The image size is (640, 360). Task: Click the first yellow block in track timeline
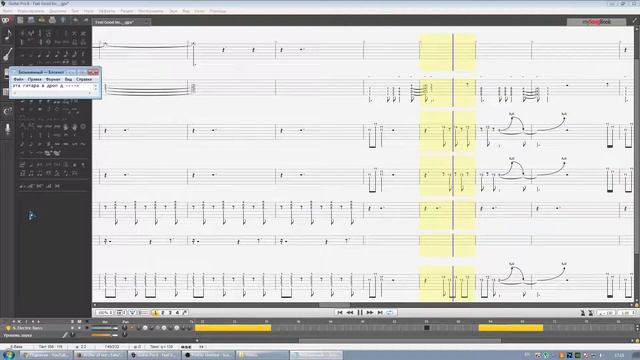pyautogui.click(x=233, y=328)
